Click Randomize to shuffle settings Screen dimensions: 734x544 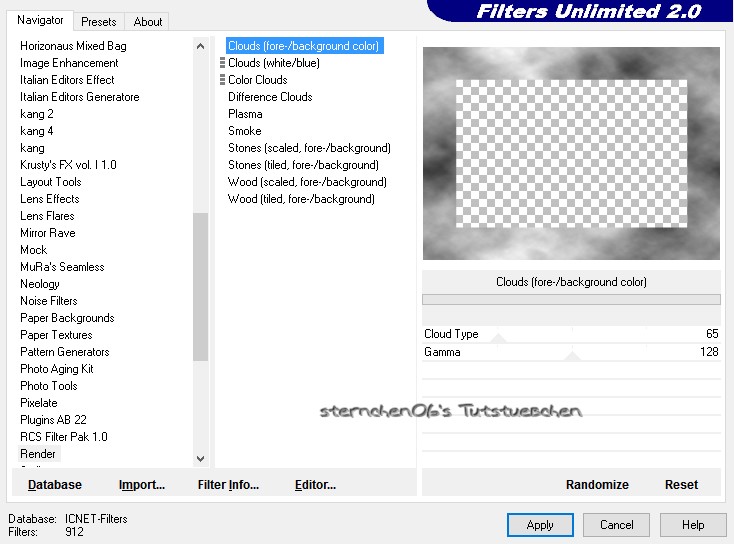[597, 485]
